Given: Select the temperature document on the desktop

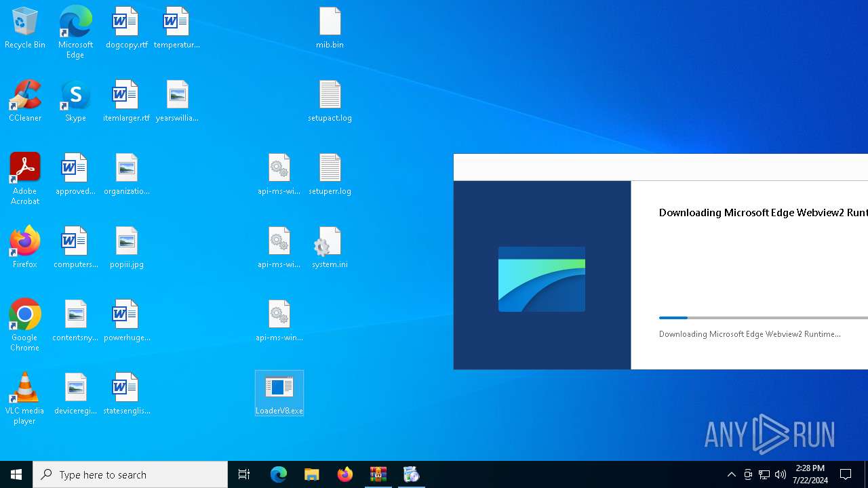Looking at the screenshot, I should pyautogui.click(x=176, y=28).
